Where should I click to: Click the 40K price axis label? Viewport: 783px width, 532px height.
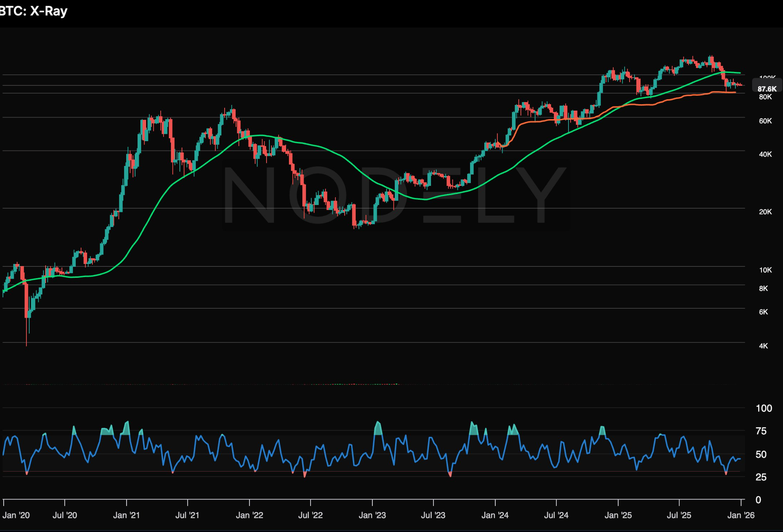(x=765, y=155)
